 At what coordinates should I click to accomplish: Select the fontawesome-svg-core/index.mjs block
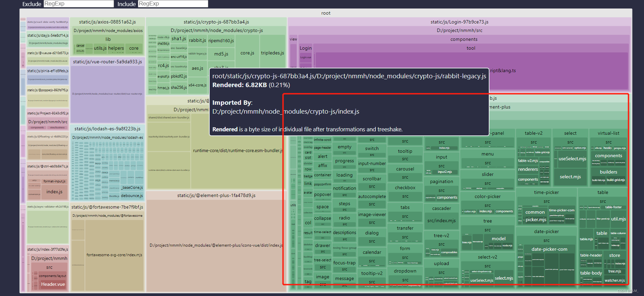click(114, 255)
